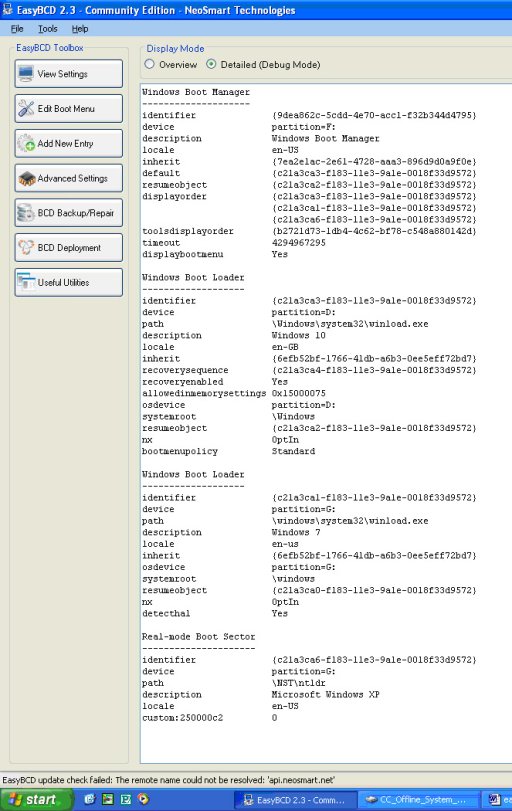The image size is (512, 811).
Task: Open Useful Utilities
Action: pos(69,282)
